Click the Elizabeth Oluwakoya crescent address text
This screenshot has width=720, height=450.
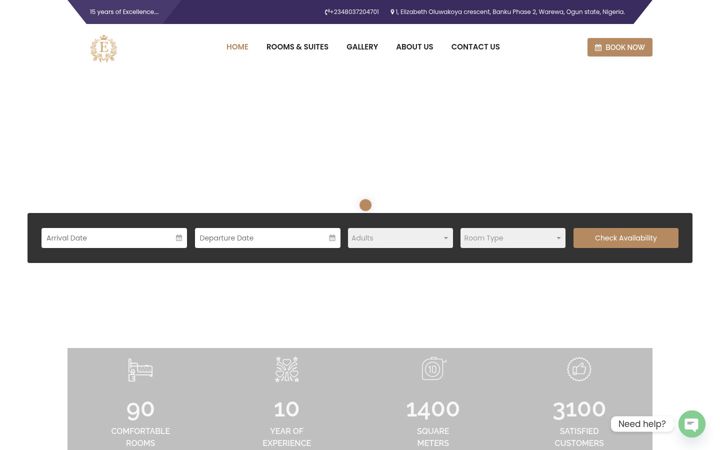pos(510,12)
